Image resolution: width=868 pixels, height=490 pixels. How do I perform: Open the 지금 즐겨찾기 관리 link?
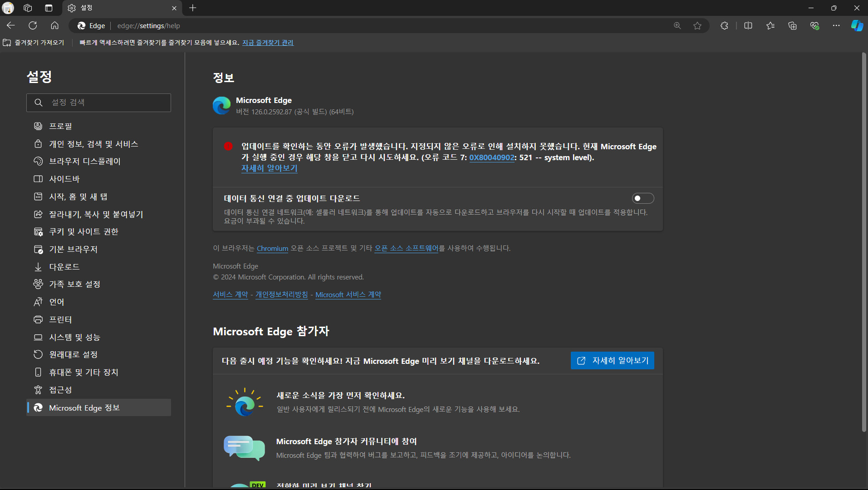coord(268,43)
